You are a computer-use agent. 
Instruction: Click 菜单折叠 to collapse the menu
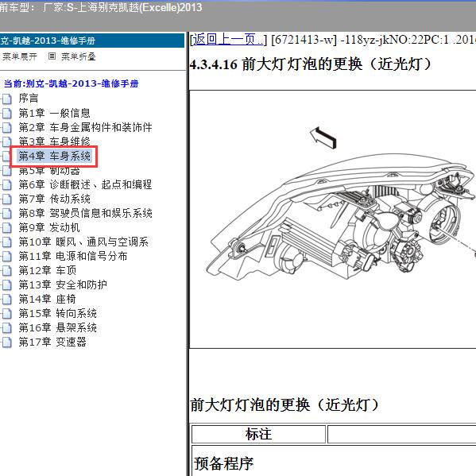pyautogui.click(x=79, y=56)
